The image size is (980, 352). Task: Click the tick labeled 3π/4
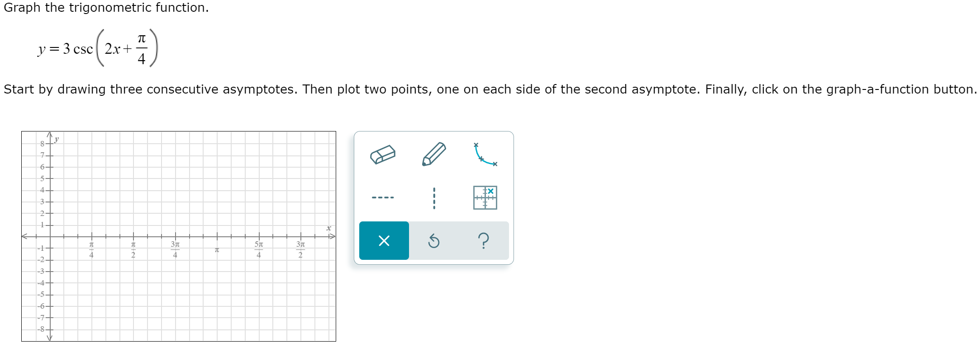pyautogui.click(x=175, y=249)
